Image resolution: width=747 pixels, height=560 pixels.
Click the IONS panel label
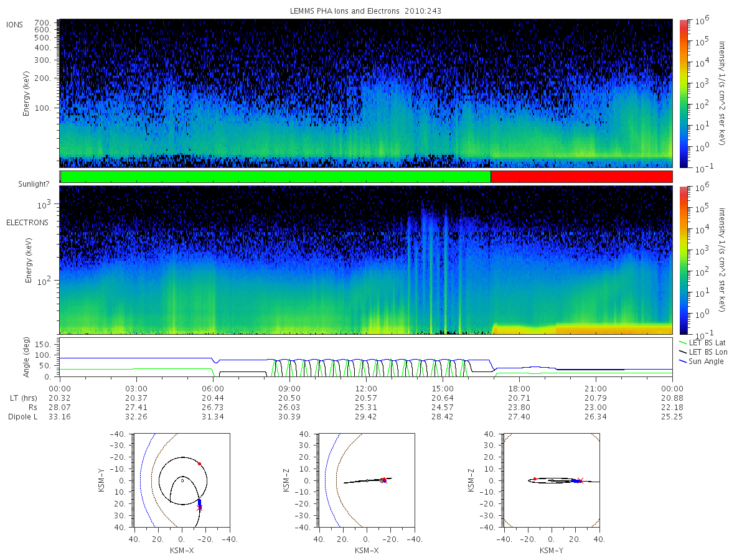point(15,24)
